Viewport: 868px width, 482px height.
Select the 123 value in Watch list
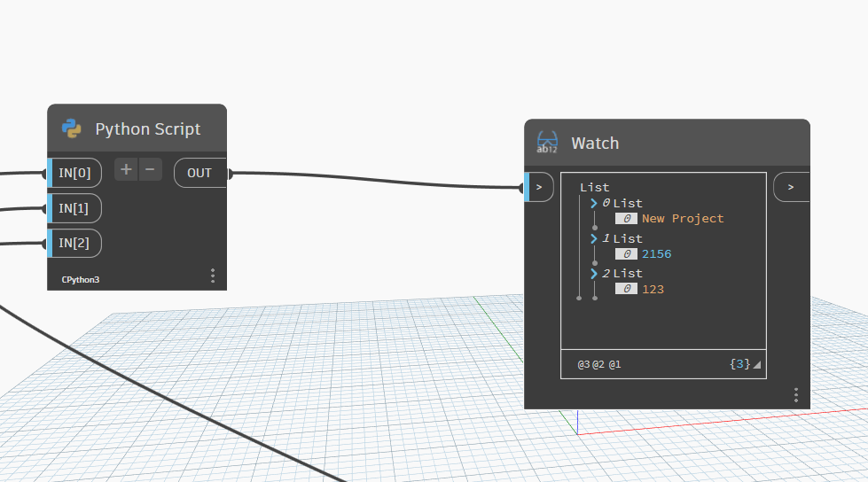coord(653,289)
